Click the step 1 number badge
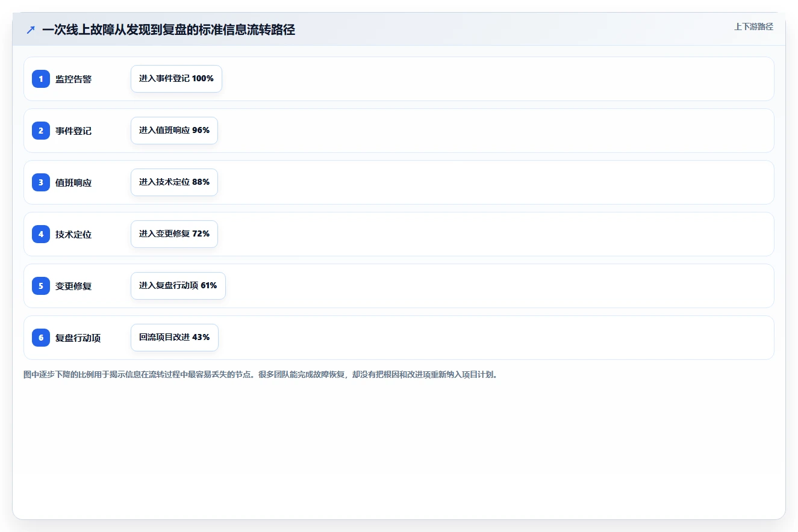The height and width of the screenshot is (532, 798). coord(41,79)
